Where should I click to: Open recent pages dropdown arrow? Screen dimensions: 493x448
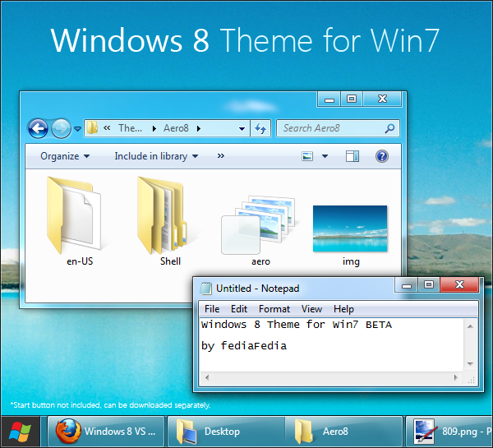tap(78, 129)
